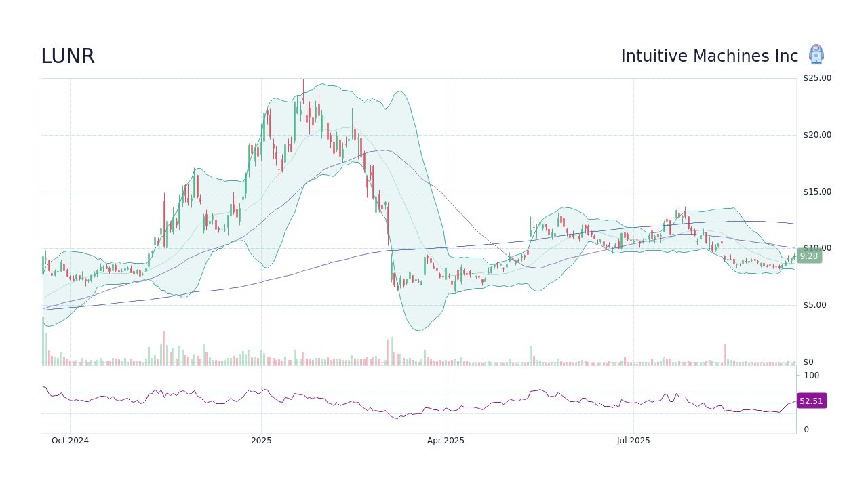Click the Jul 2025 date label
The image size is (868, 488).
coord(633,441)
